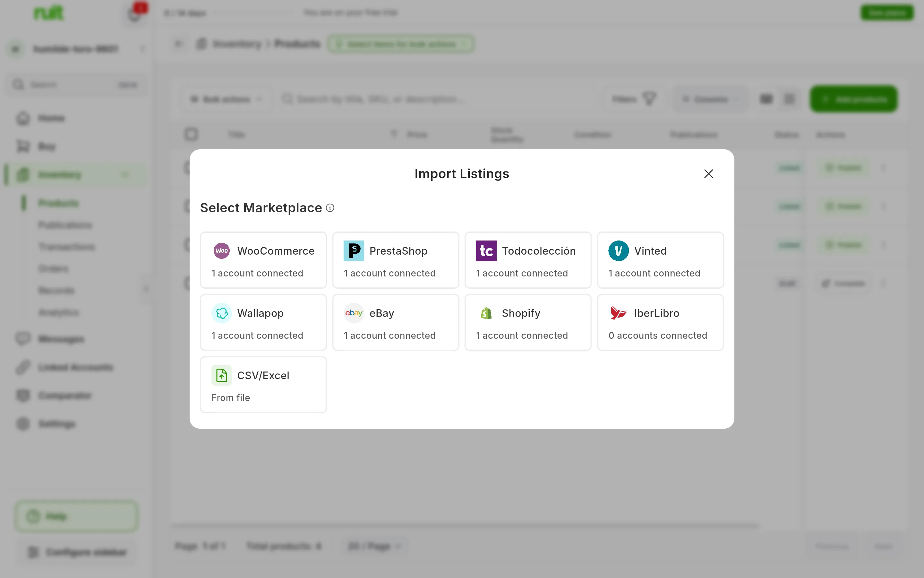This screenshot has width=924, height=578.
Task: Open Settings in the sidebar
Action: pyautogui.click(x=76, y=424)
